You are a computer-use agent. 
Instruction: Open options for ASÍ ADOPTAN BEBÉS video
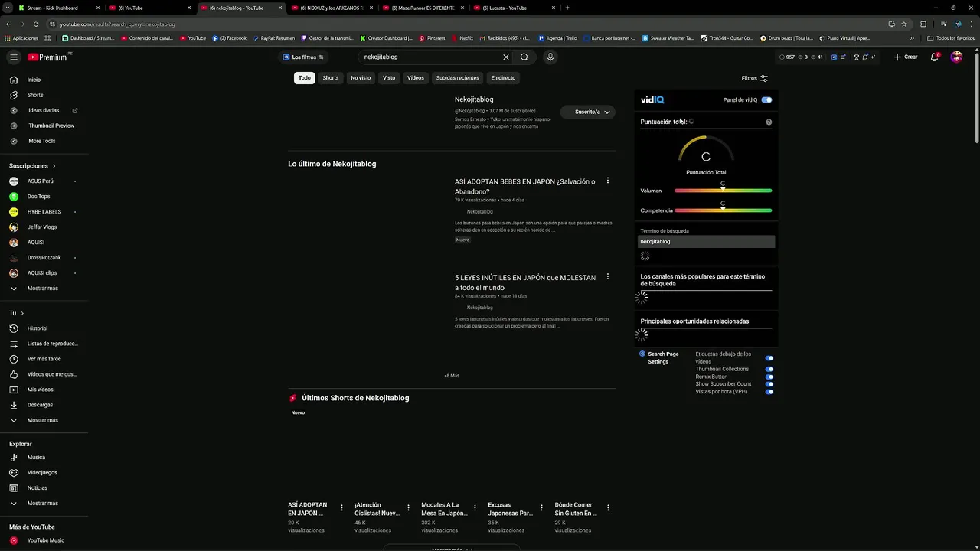pos(608,181)
